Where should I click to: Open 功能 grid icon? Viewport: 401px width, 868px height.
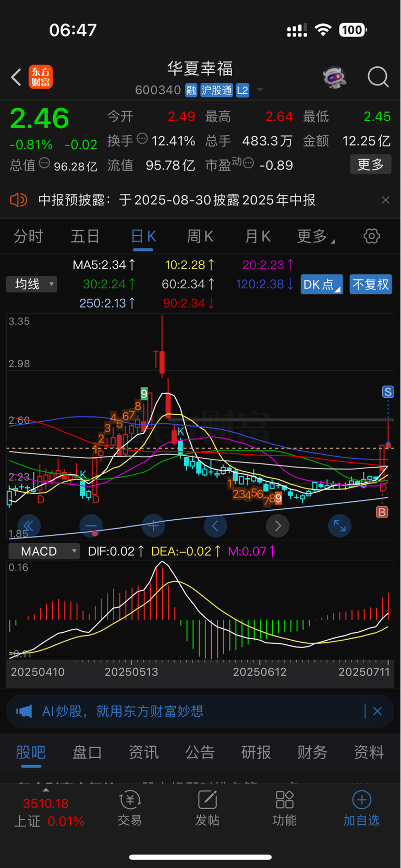pyautogui.click(x=284, y=809)
